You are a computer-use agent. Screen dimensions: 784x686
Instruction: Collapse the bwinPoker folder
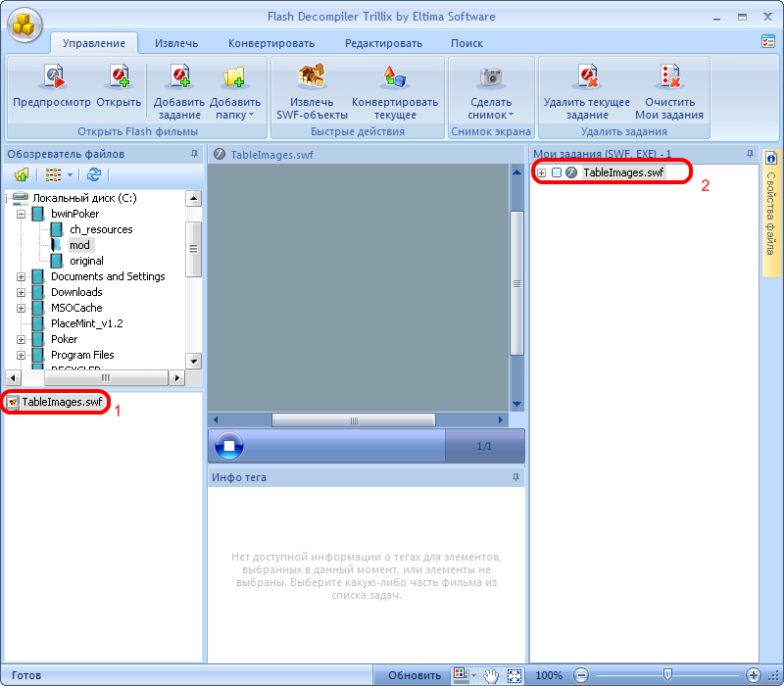[21, 214]
